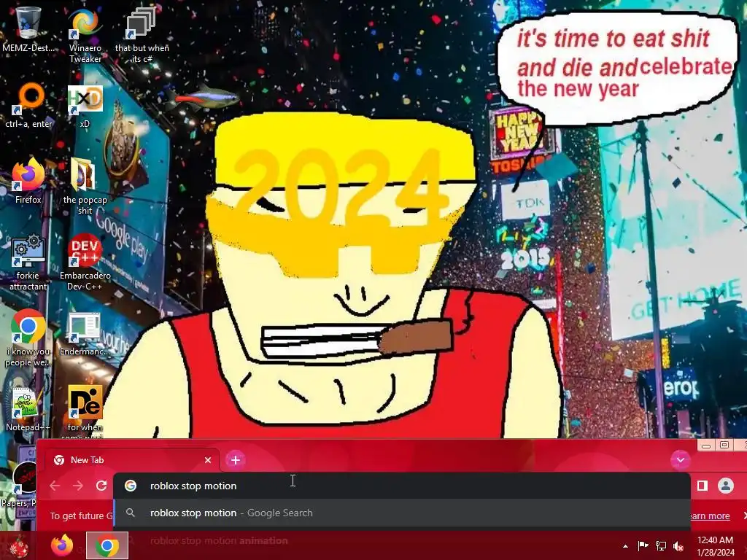Click the Chrome taskbar button
Viewport: 747px width, 560px height.
107,545
